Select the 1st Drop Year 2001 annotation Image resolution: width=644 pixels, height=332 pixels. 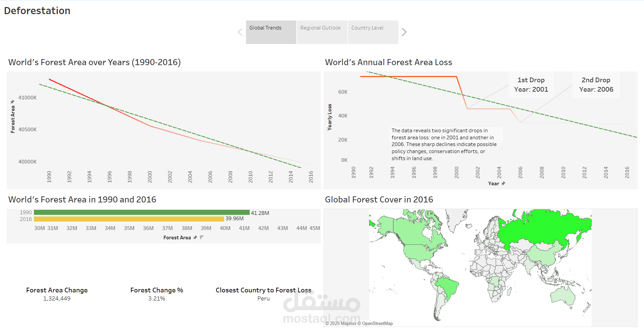(x=531, y=85)
